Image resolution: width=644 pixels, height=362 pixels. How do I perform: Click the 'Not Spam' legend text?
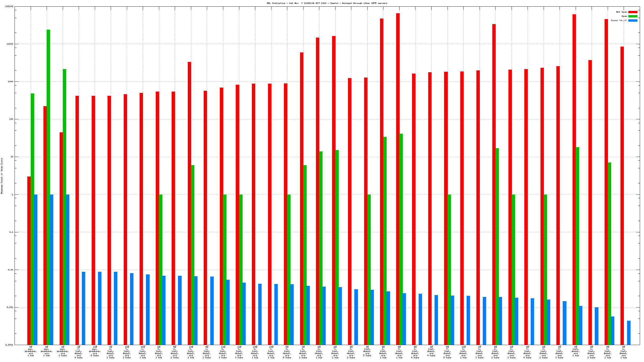click(x=621, y=12)
